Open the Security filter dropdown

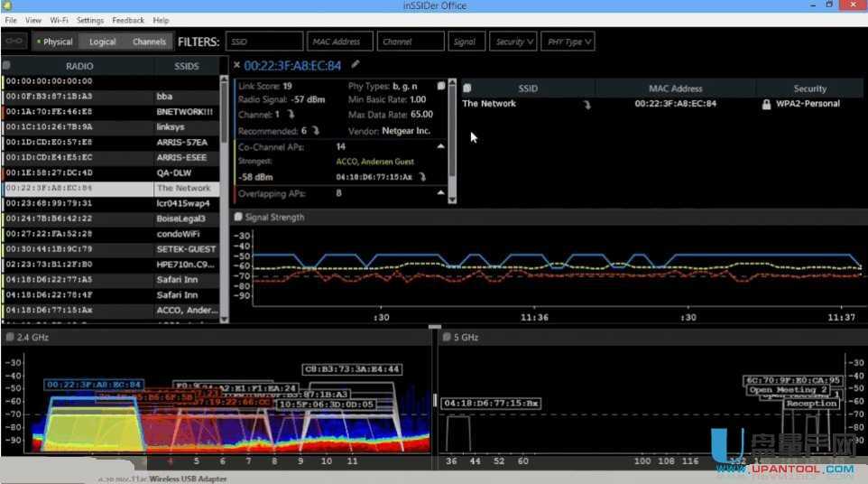[514, 42]
